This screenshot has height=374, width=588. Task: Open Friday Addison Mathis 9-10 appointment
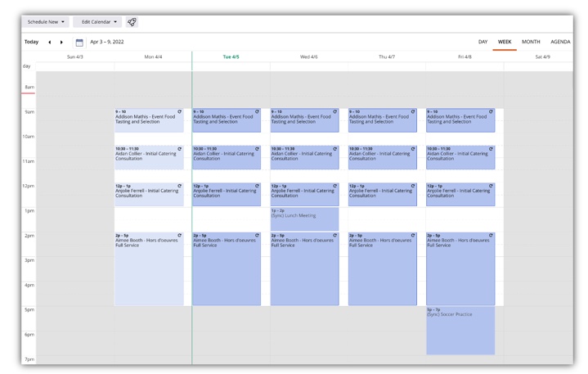460,120
